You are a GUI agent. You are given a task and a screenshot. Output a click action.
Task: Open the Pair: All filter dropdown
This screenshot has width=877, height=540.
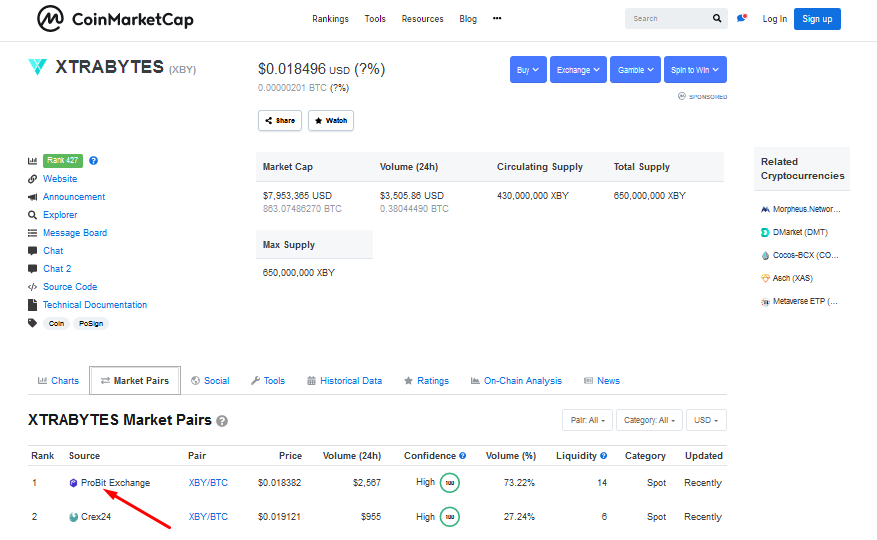[587, 420]
